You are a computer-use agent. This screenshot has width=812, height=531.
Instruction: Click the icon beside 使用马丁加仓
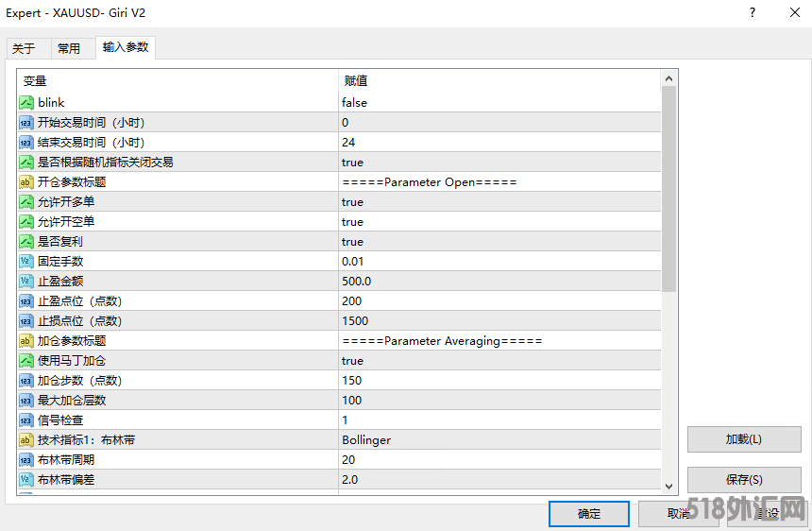click(x=26, y=360)
